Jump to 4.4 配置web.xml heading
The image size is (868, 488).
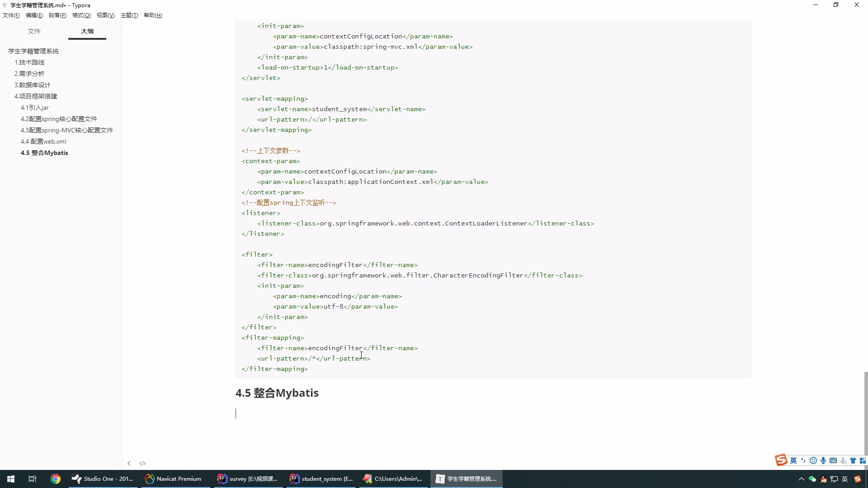(43, 141)
